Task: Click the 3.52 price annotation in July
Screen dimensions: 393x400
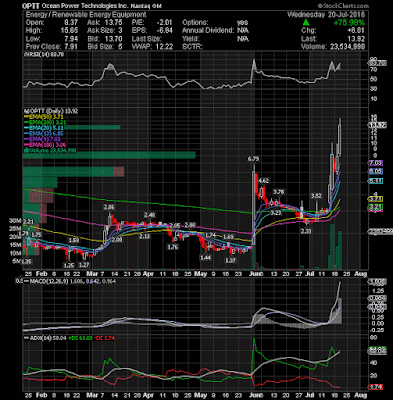Action: click(316, 196)
